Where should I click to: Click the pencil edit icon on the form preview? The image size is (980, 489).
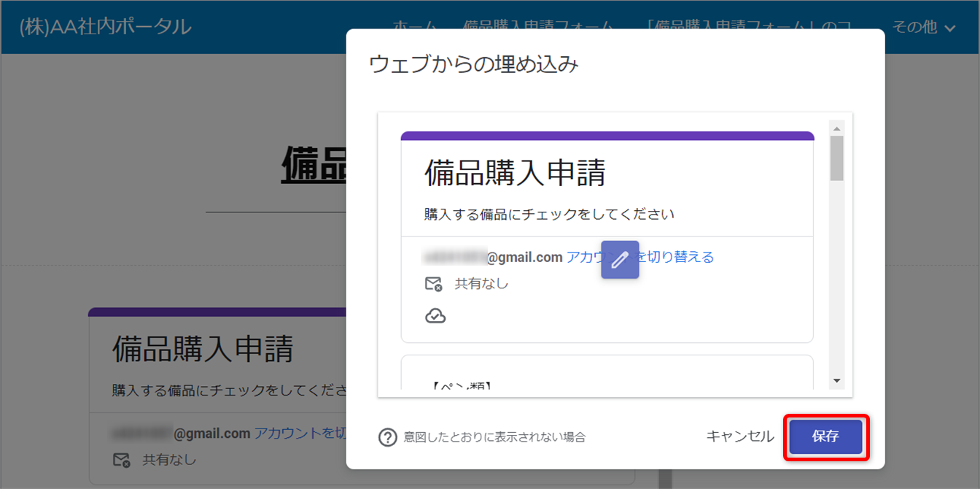[620, 260]
